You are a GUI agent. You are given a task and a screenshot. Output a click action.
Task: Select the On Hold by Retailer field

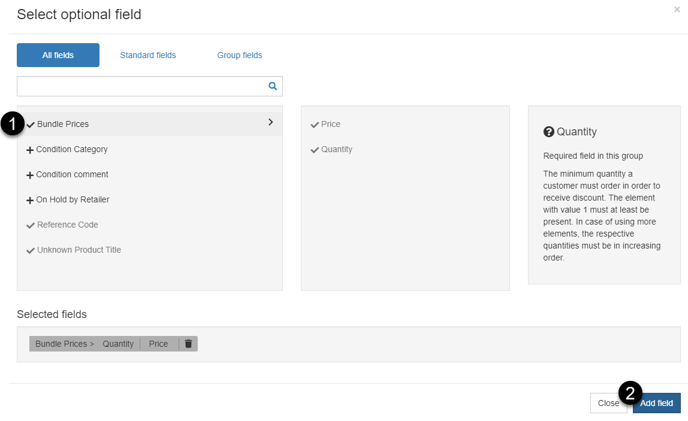click(72, 199)
